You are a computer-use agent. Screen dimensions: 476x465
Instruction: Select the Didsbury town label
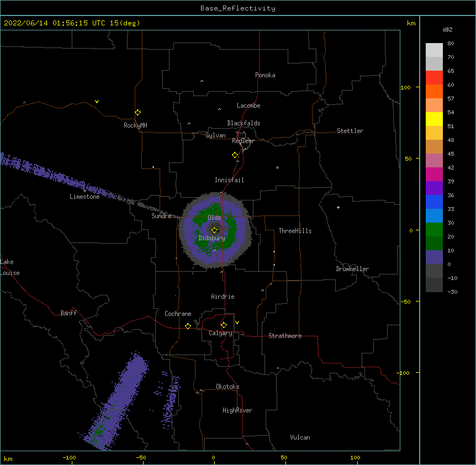coord(211,238)
